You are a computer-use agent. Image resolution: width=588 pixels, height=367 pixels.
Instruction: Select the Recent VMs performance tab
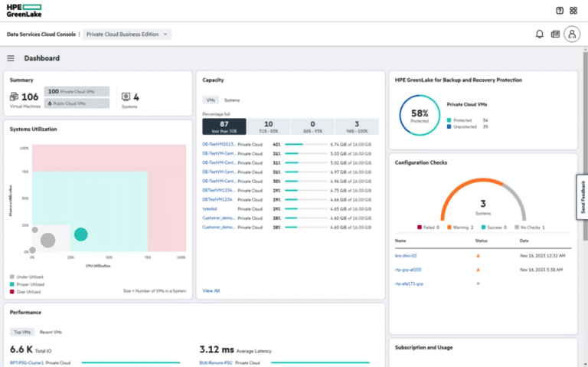(x=51, y=332)
